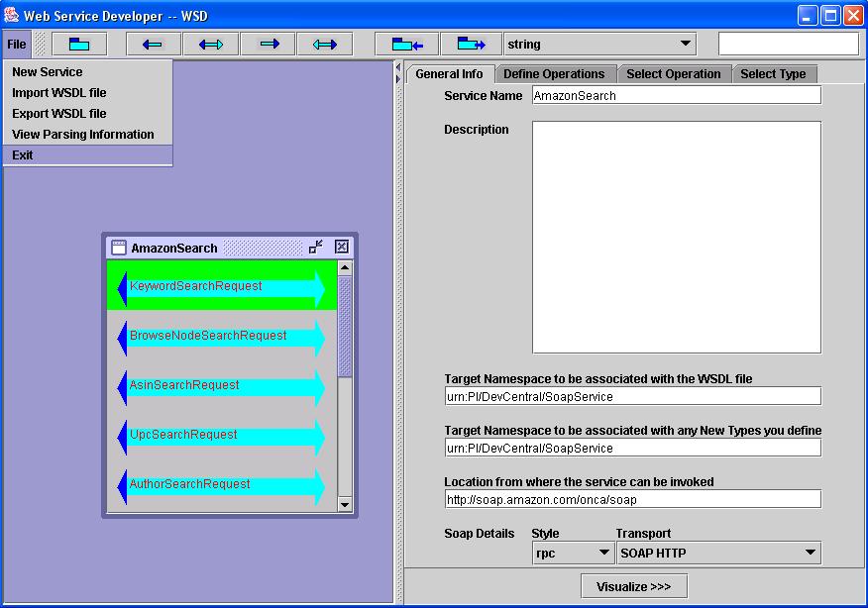Viewport: 868px width, 608px height.
Task: Click the cyan double-headed arrow toolbar icon
Action: 325,45
